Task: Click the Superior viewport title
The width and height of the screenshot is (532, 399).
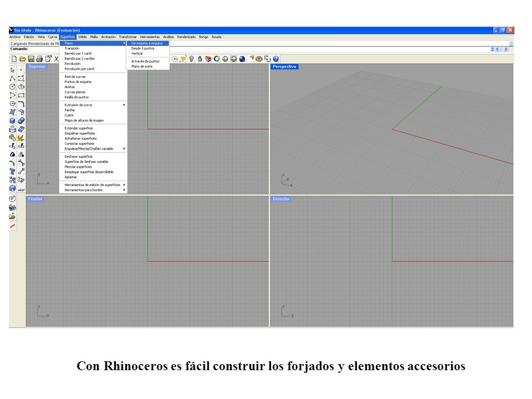Action: click(37, 66)
